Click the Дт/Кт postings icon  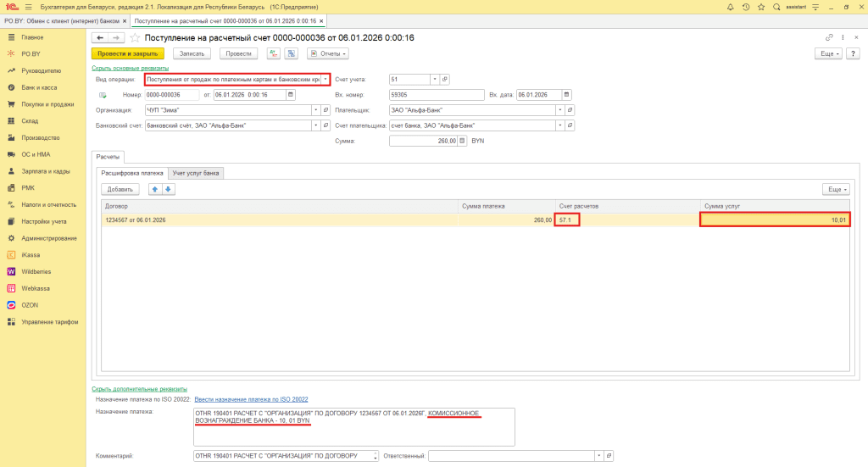coord(273,53)
